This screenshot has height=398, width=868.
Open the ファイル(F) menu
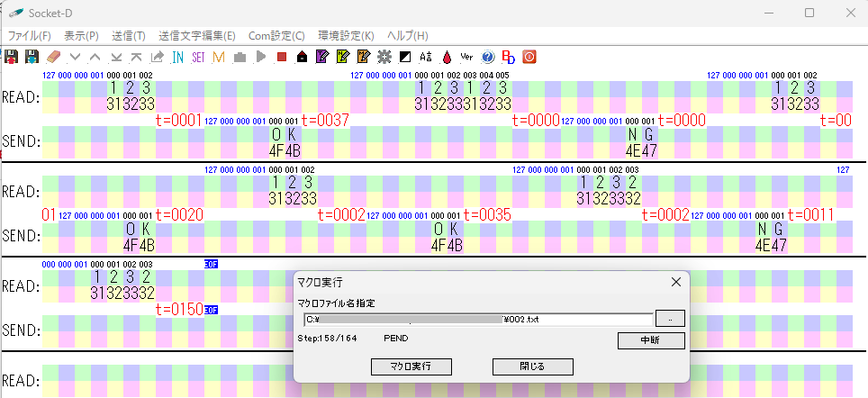pyautogui.click(x=30, y=36)
